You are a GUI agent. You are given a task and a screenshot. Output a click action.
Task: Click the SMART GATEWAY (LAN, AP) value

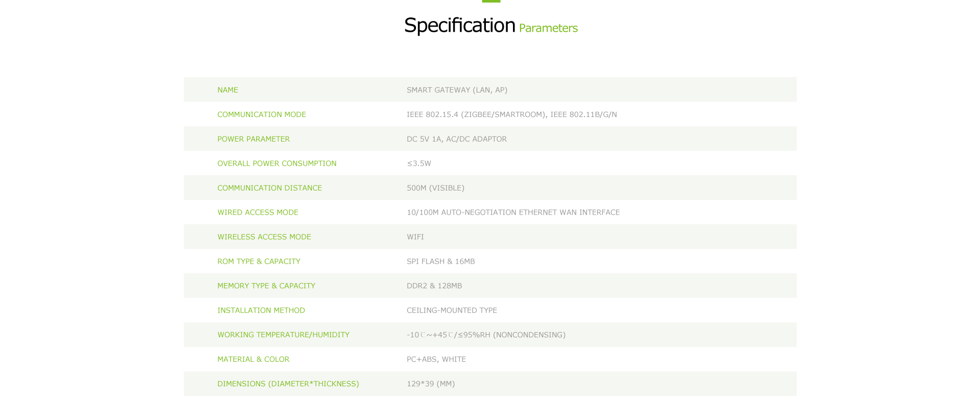coord(457,90)
